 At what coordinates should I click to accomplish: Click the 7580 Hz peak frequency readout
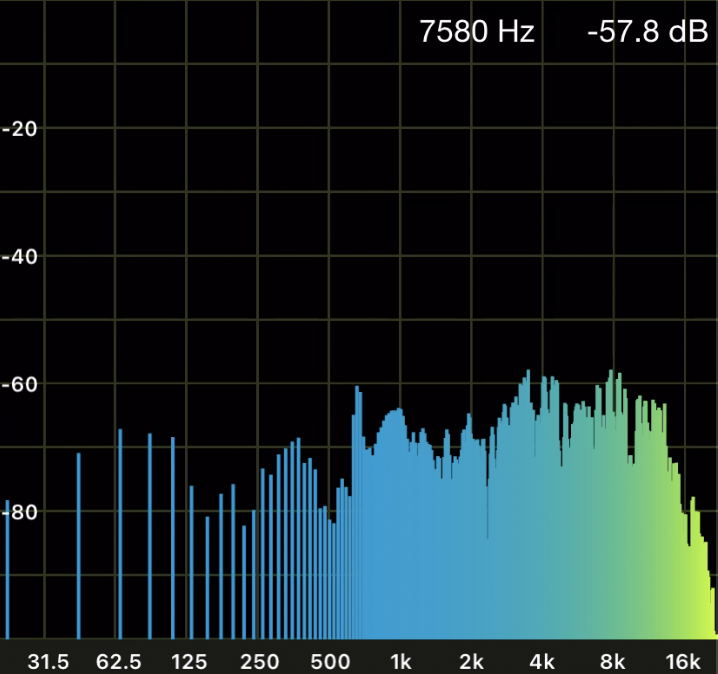477,32
